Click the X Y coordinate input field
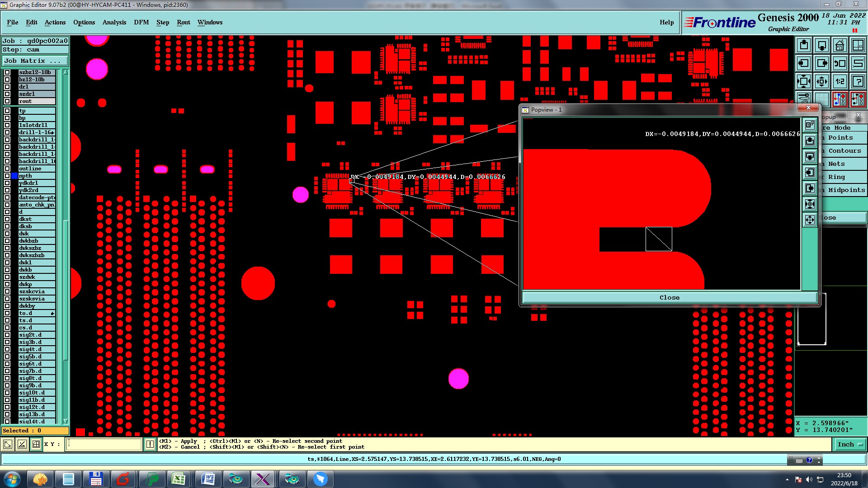This screenshot has width=868, height=488. tap(104, 444)
